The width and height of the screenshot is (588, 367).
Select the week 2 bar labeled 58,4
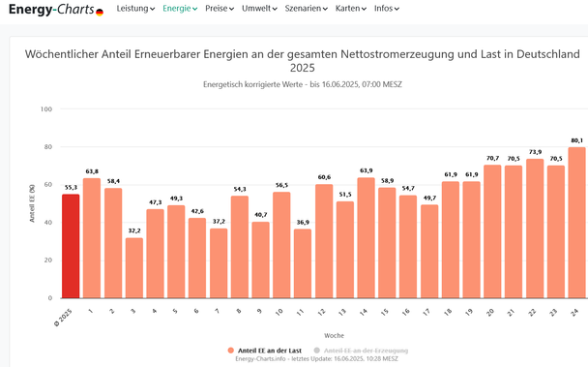click(113, 243)
